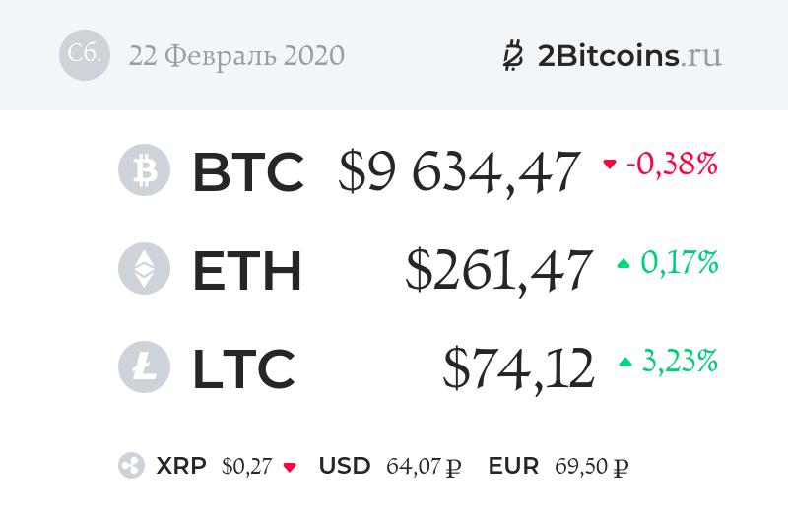Click the Bitcoin coin icon

coord(144,170)
